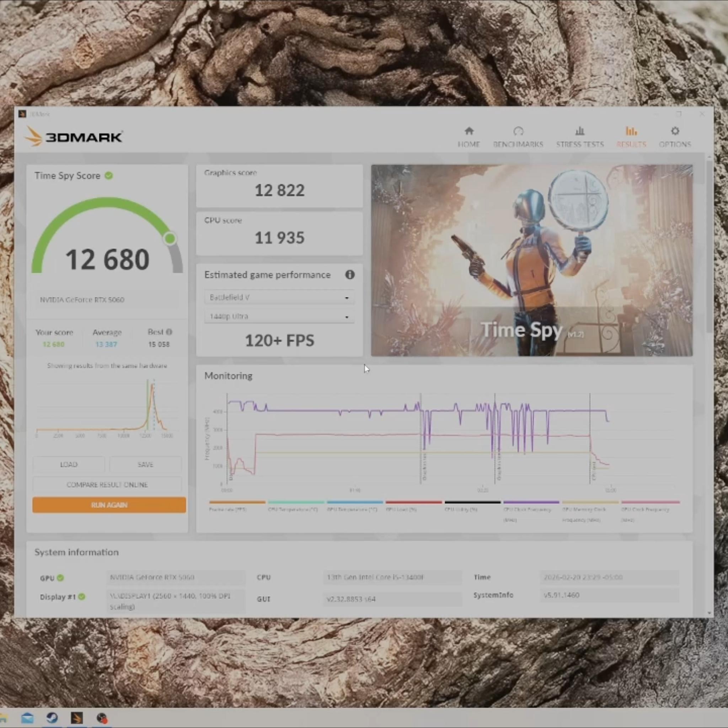
Task: Click the Display #1 resolution field
Action: click(x=176, y=601)
